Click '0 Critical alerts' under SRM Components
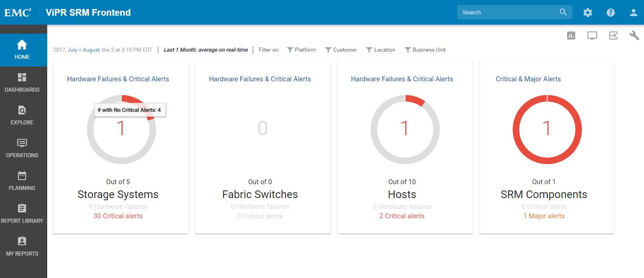Viewport: 644px width, 278px height. [x=544, y=207]
